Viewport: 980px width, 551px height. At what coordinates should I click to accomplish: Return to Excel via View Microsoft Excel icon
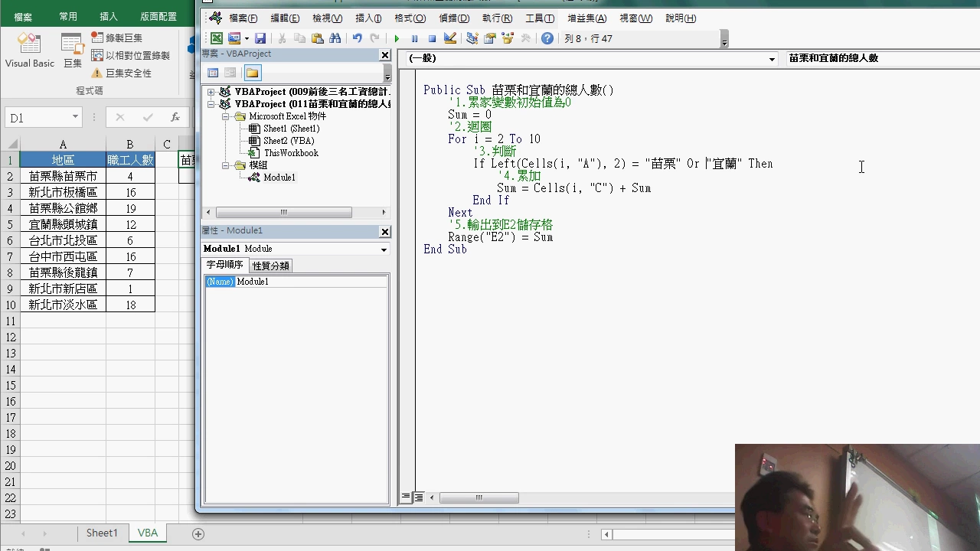[217, 38]
